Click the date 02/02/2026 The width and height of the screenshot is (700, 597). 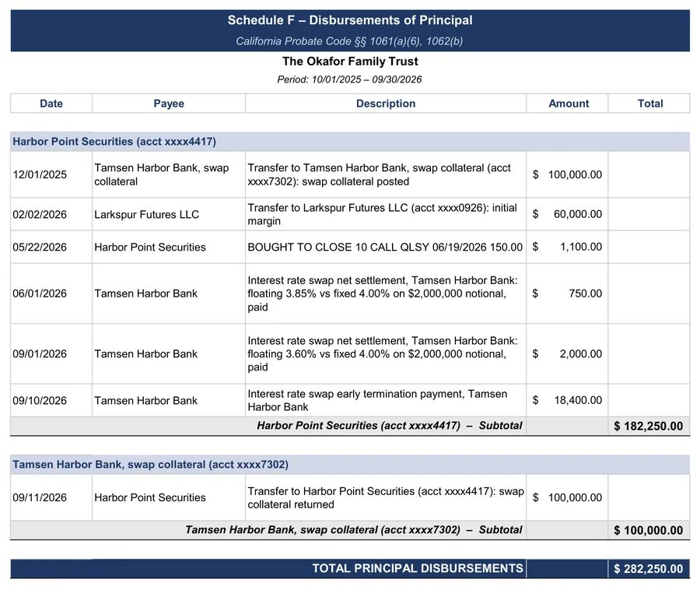(40, 215)
